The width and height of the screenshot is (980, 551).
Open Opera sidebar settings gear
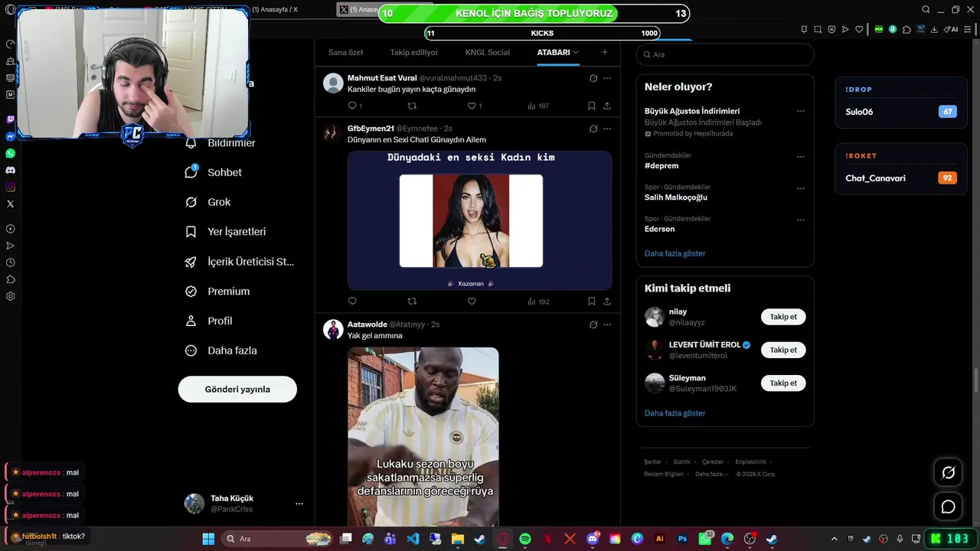click(11, 296)
